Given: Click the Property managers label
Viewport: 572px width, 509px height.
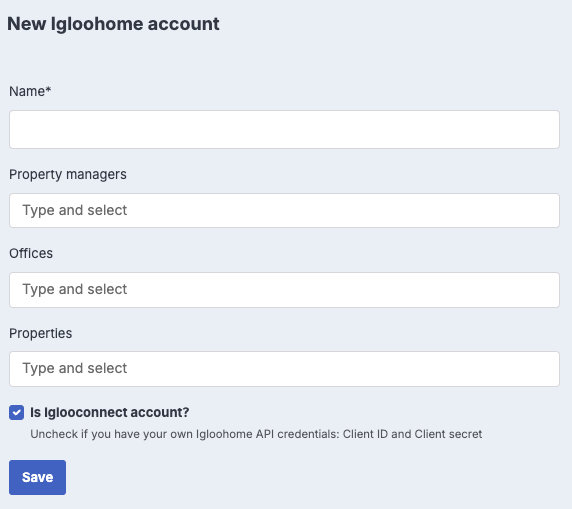Looking at the screenshot, I should click(68, 174).
